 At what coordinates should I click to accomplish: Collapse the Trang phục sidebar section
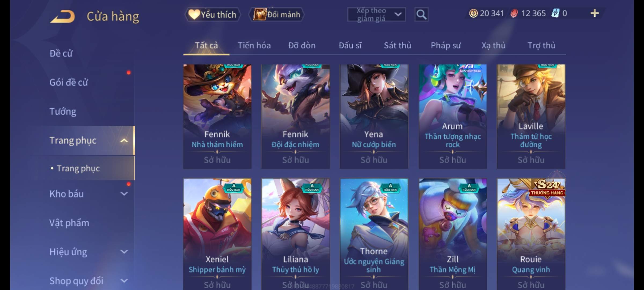[124, 140]
